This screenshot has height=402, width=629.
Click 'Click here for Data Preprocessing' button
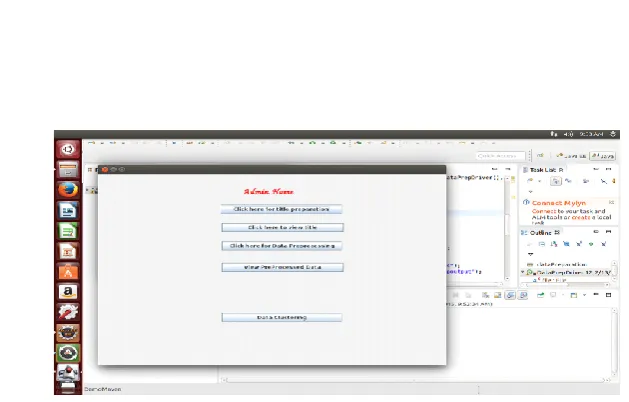282,246
